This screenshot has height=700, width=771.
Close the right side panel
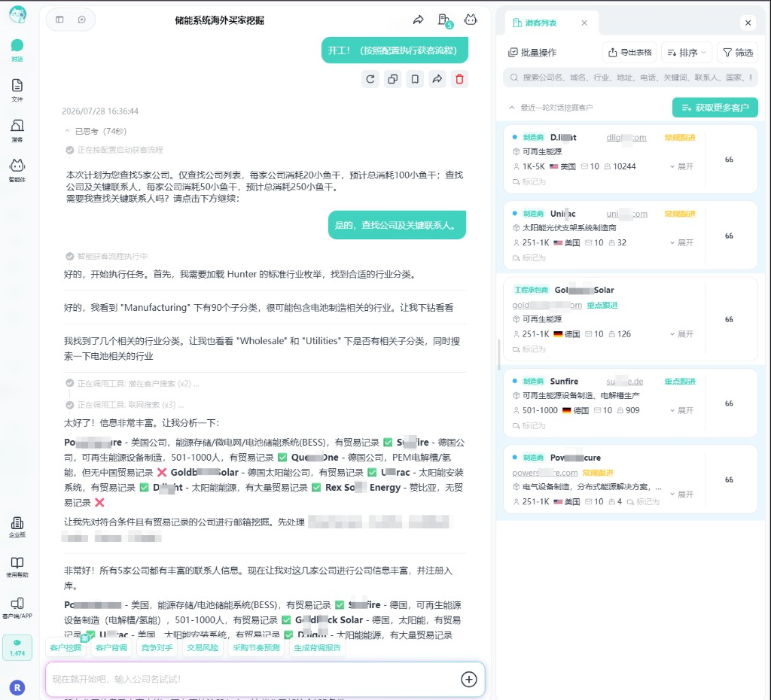[748, 23]
